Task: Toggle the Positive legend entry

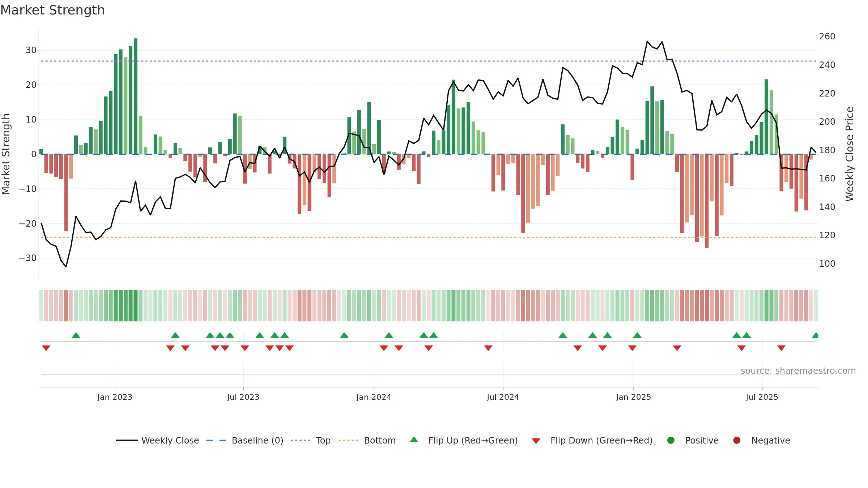Action: (x=693, y=440)
